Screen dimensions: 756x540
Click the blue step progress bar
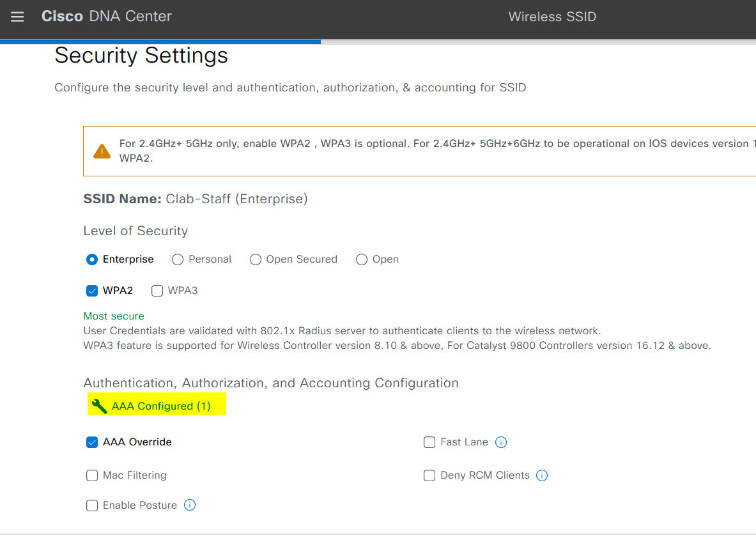tap(160, 42)
